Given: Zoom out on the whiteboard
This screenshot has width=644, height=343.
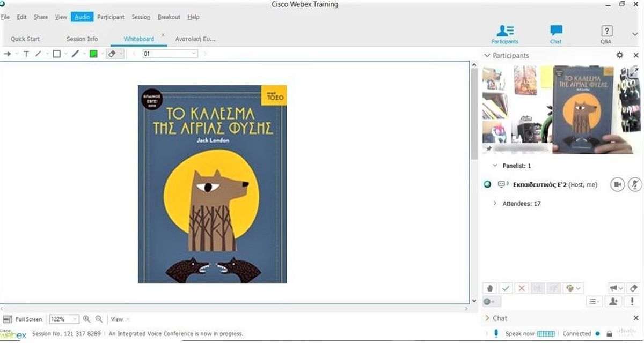Looking at the screenshot, I should tap(99, 319).
